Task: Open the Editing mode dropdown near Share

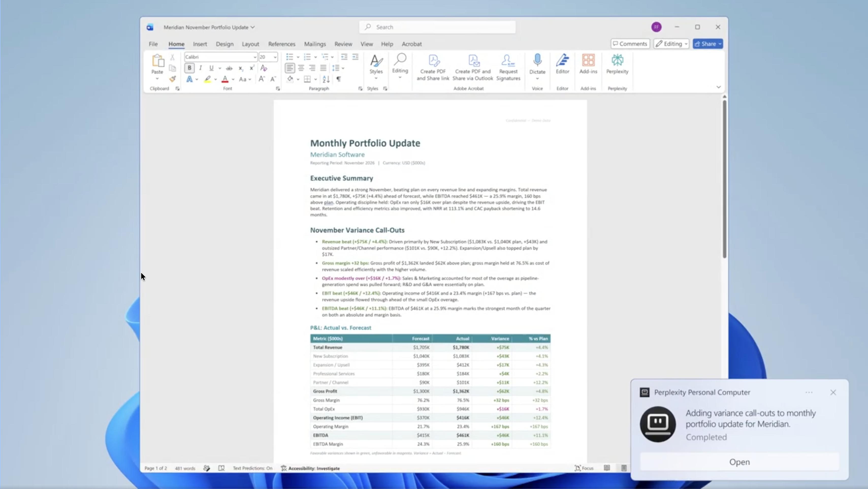Action: point(671,44)
